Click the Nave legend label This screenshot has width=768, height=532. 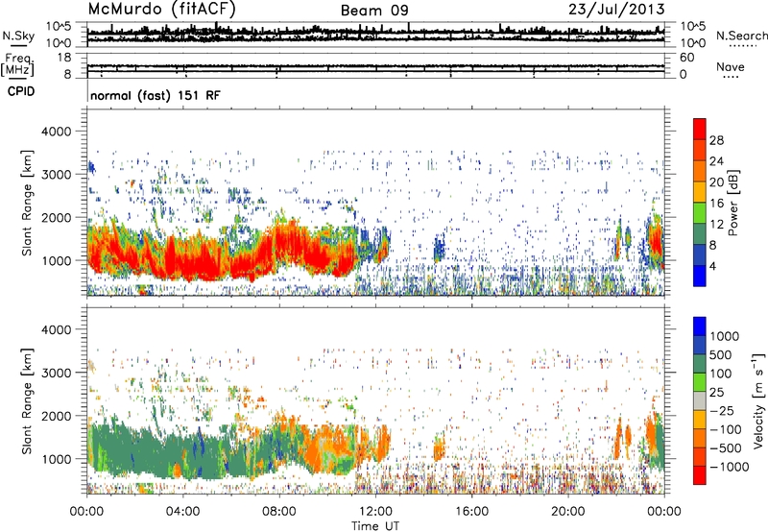[731, 66]
